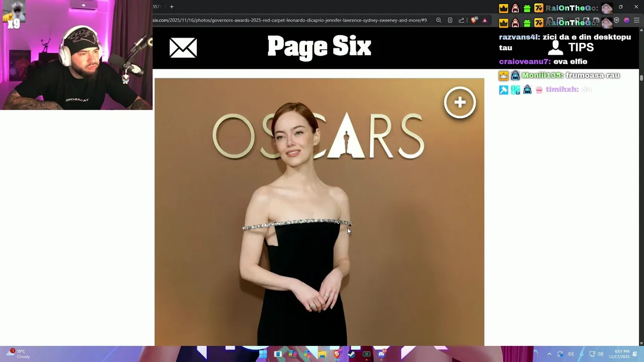Toggle reader mode icon in address bar
The height and width of the screenshot is (362, 644).
coord(450,21)
